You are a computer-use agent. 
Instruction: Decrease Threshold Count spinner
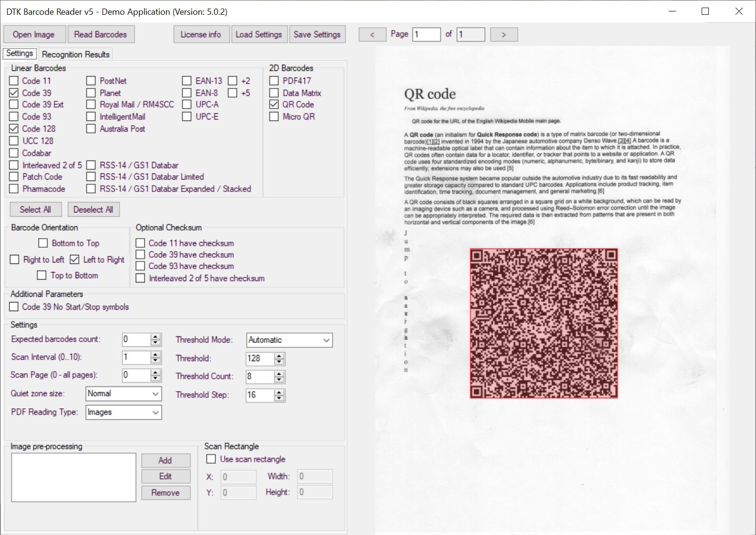tap(279, 380)
